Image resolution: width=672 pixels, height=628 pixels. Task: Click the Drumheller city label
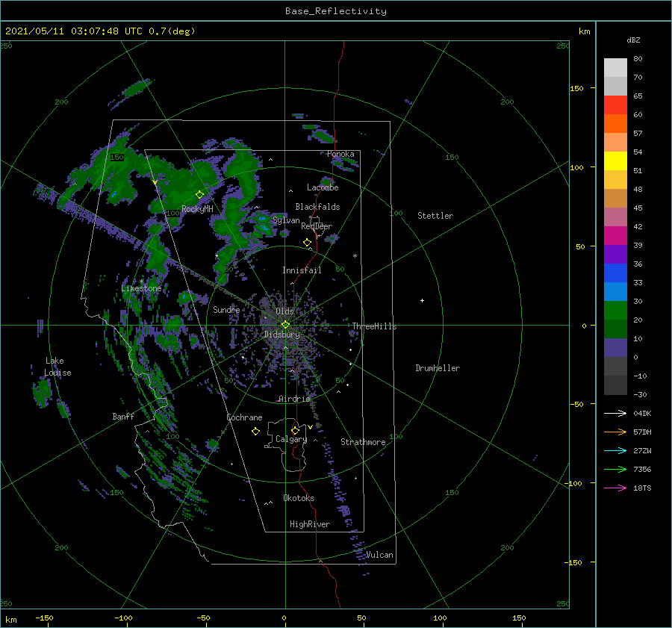[438, 368]
